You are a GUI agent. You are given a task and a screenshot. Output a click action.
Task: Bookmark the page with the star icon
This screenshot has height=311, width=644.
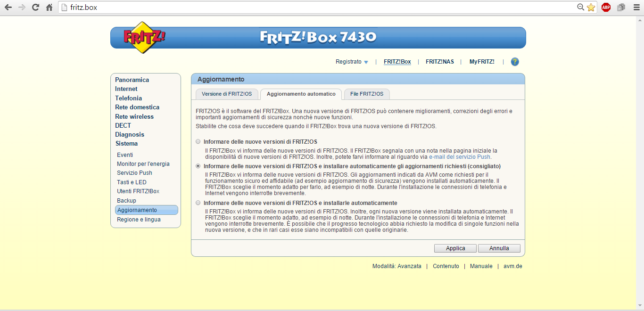591,8
